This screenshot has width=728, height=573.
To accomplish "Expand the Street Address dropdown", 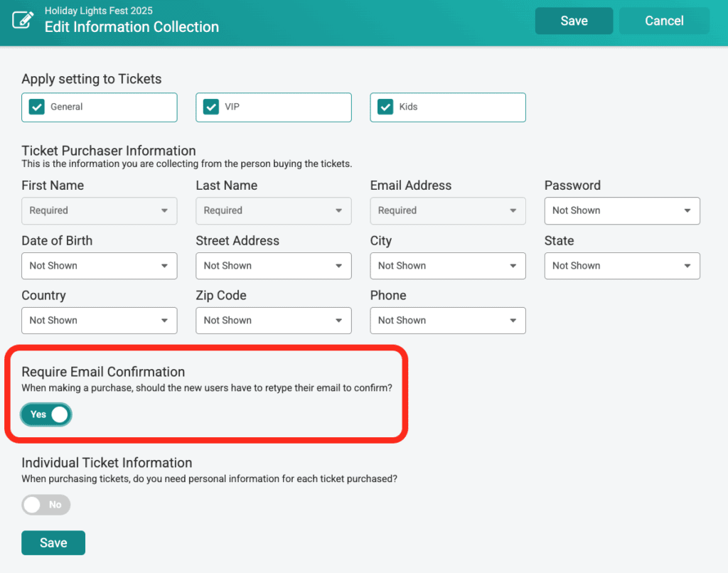I will 273,266.
